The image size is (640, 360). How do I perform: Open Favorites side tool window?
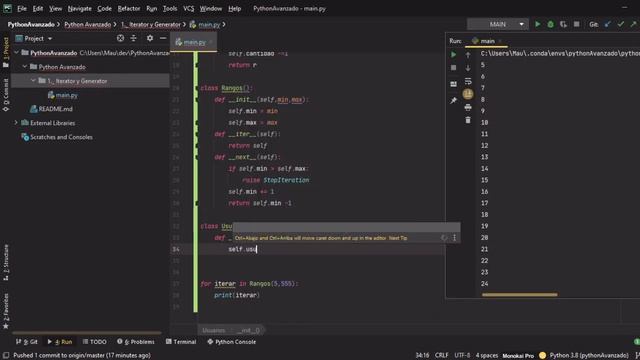coord(6,311)
